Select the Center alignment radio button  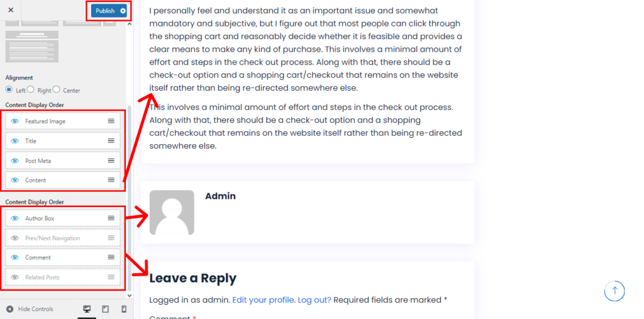point(57,89)
